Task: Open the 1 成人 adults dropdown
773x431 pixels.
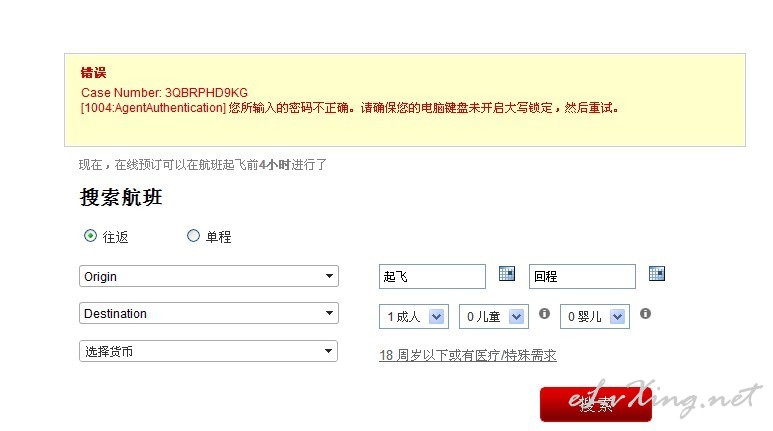Action: point(414,317)
